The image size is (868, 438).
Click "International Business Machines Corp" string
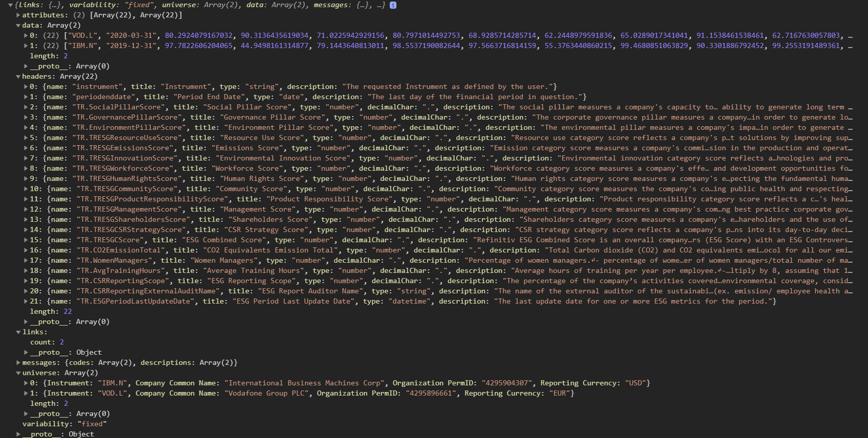[304, 383]
